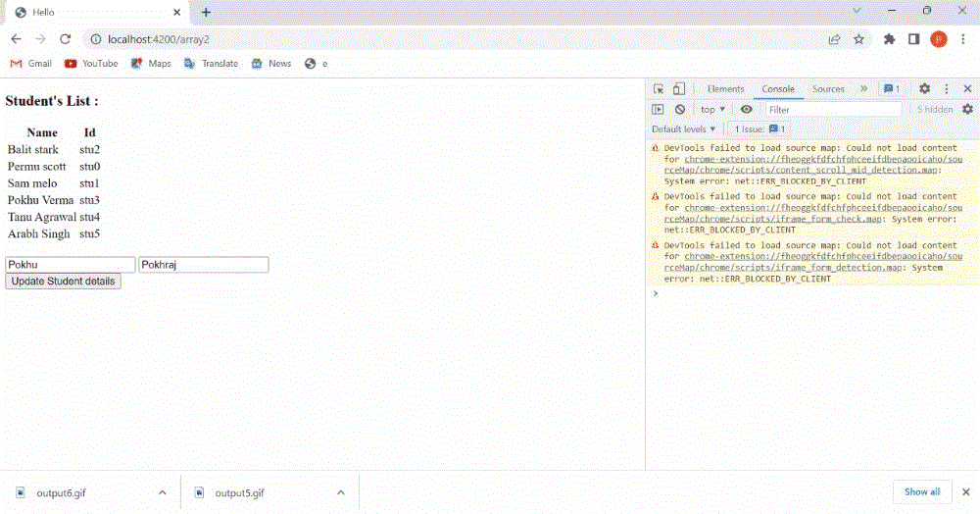Focus the console Filter field
The image size is (980, 514).
834,110
